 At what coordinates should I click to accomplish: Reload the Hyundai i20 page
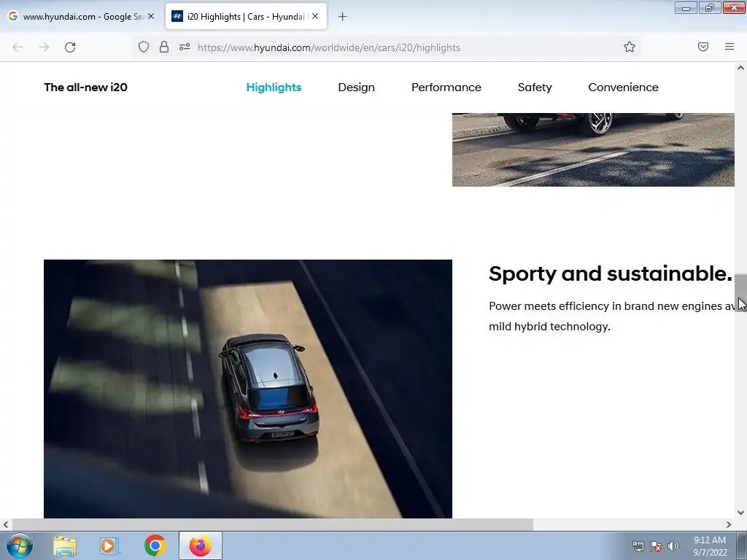click(70, 47)
